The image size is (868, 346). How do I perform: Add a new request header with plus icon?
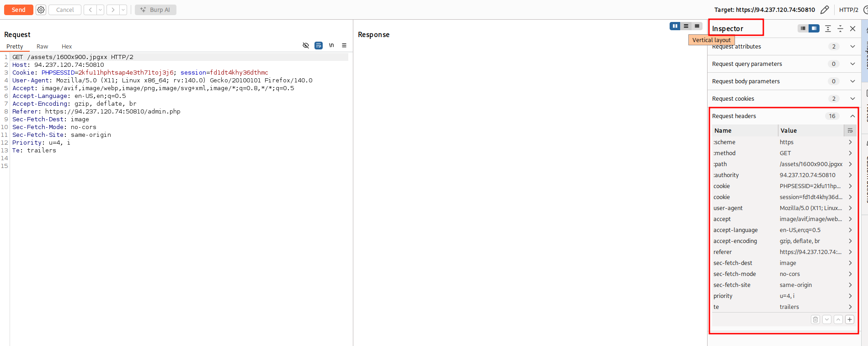coord(849,319)
